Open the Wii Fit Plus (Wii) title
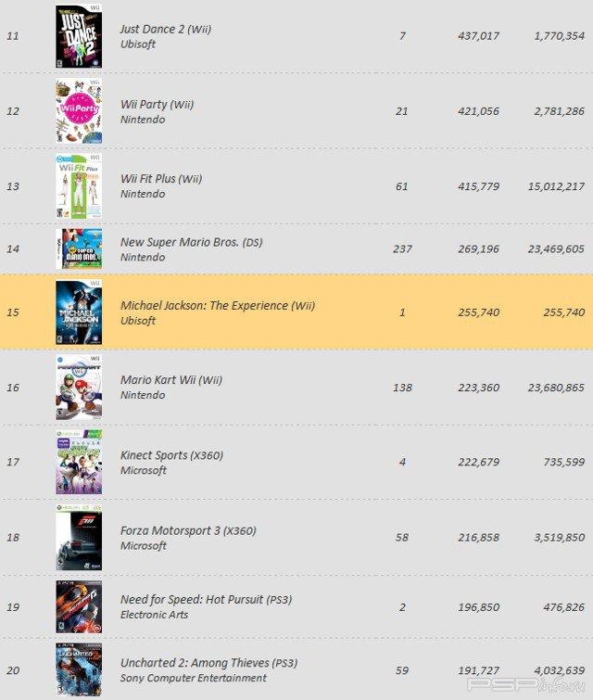 [161, 179]
